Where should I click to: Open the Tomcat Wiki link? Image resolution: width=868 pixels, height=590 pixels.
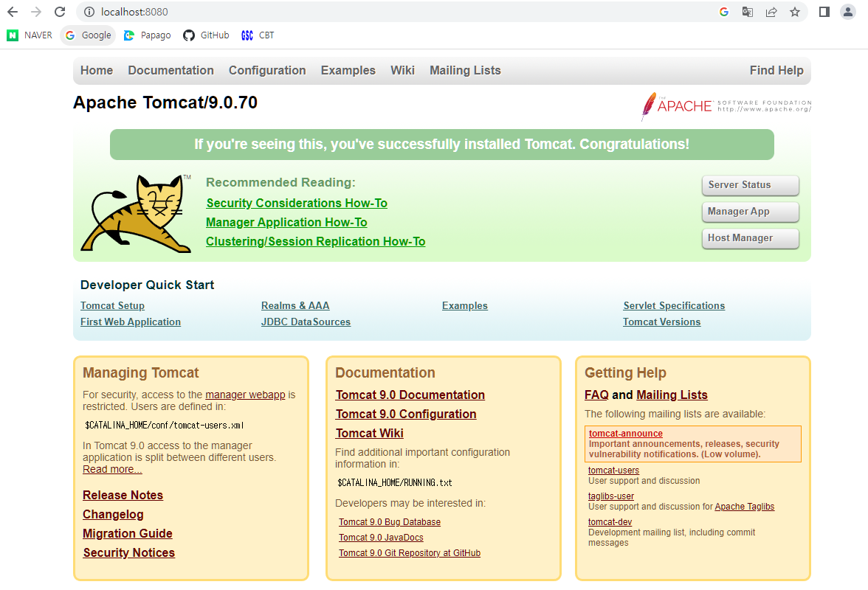click(x=369, y=434)
